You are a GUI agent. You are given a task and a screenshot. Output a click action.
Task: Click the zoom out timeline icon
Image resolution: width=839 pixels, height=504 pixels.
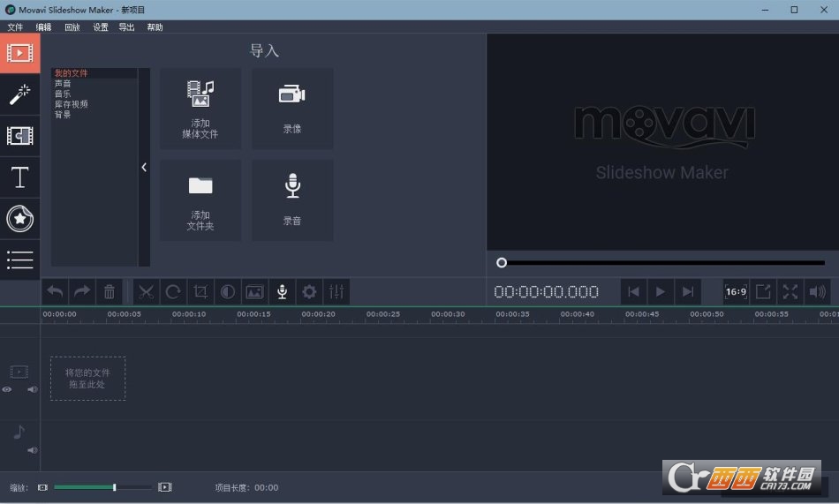tap(42, 487)
